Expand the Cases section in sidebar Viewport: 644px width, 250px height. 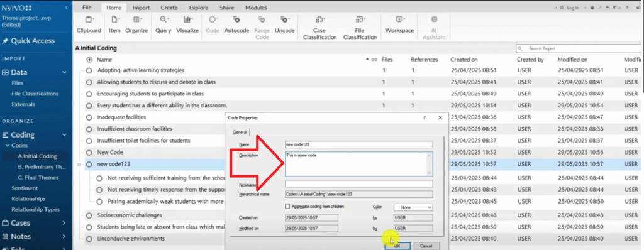click(x=64, y=223)
